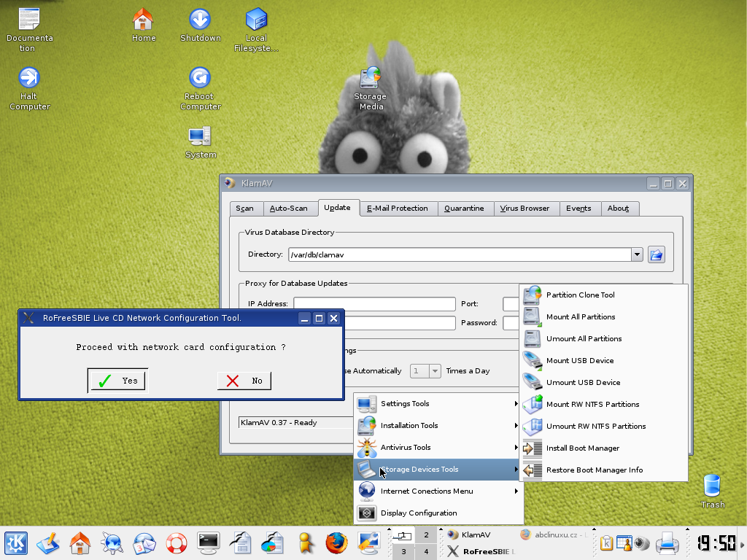Select Restore Boot Manager Info
Viewport: 747px width, 560px height.
pyautogui.click(x=603, y=470)
